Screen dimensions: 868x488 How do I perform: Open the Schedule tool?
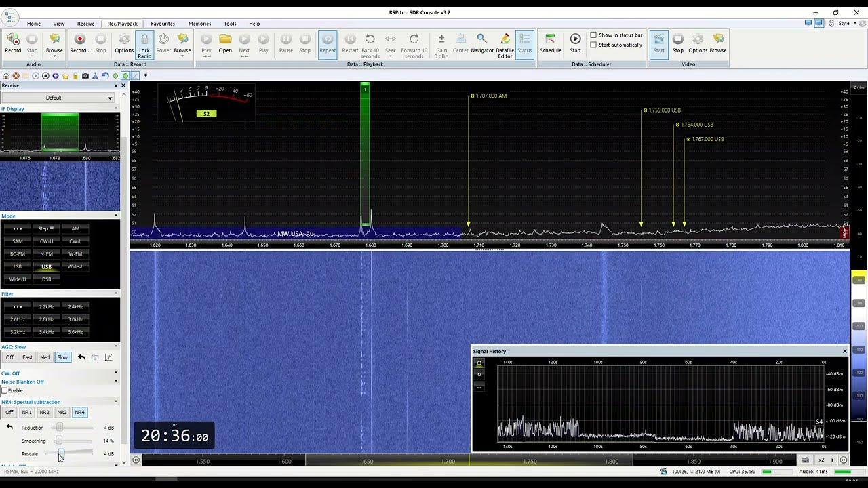[551, 43]
